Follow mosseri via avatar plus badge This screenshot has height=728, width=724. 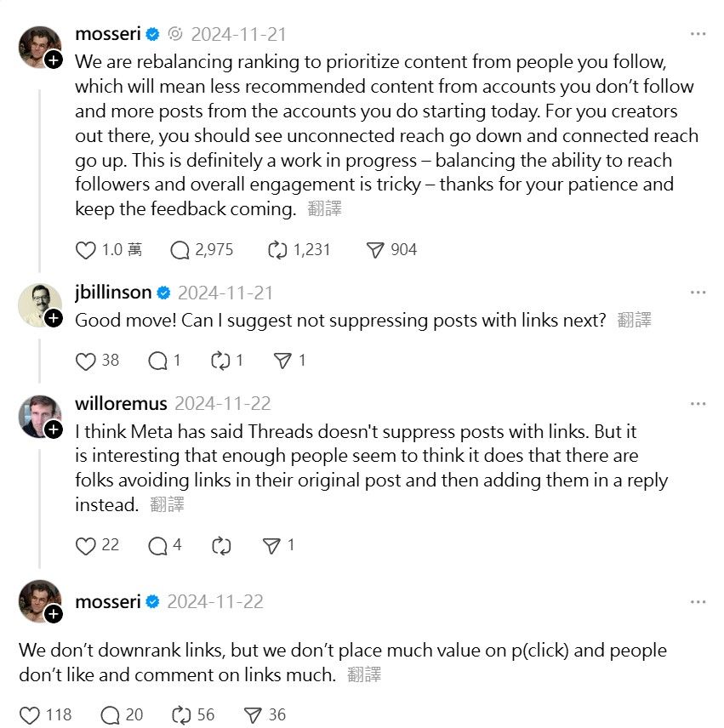click(x=53, y=60)
